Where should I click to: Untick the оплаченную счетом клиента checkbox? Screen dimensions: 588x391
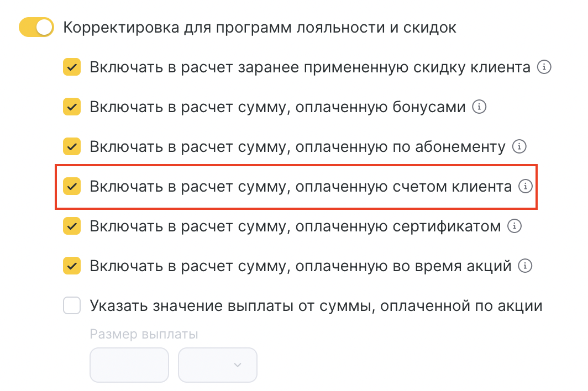72,187
